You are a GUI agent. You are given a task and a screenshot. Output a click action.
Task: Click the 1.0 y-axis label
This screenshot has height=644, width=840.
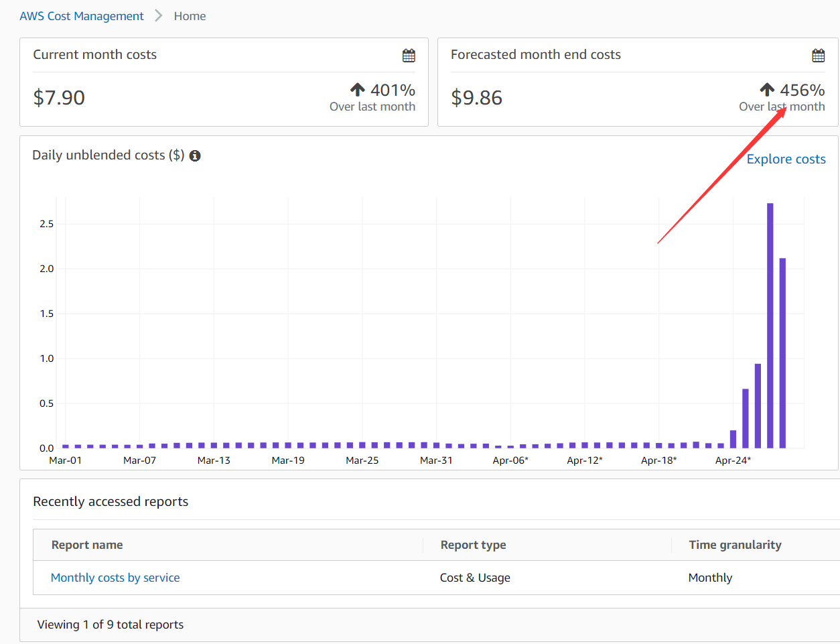(x=46, y=359)
